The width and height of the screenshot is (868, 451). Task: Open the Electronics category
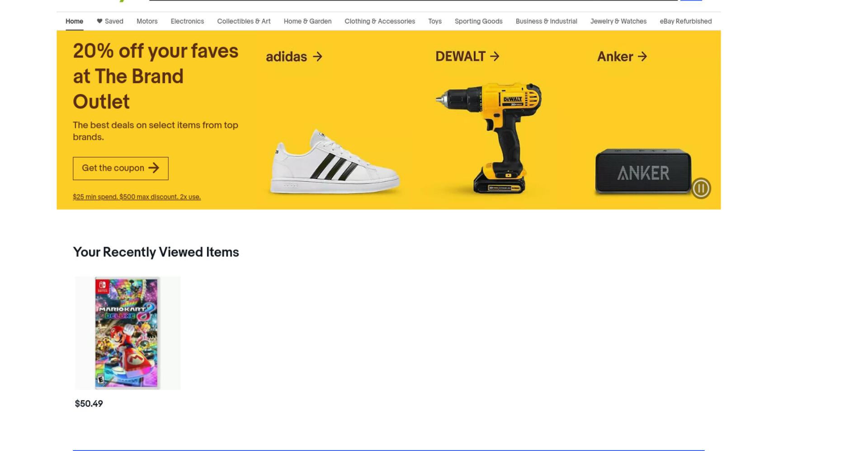pyautogui.click(x=187, y=21)
